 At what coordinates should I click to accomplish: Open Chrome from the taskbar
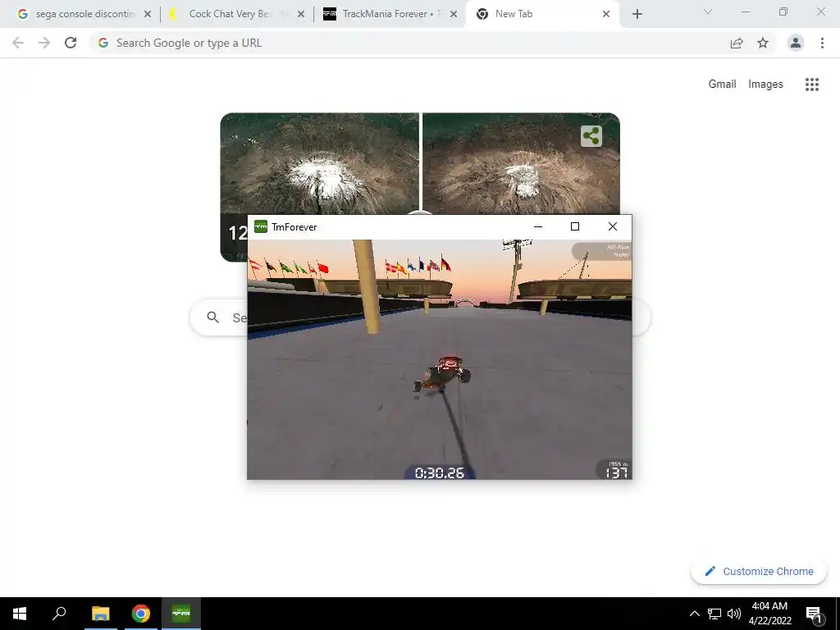tap(141, 614)
